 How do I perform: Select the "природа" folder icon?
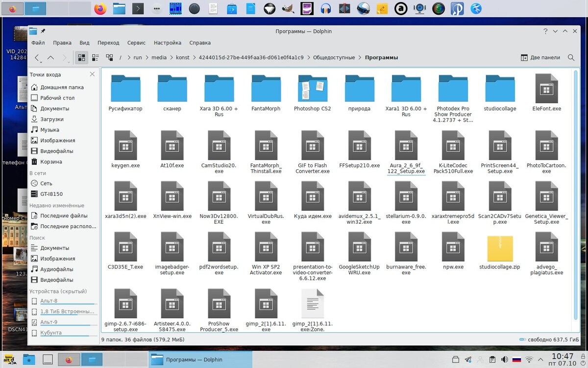(360, 88)
